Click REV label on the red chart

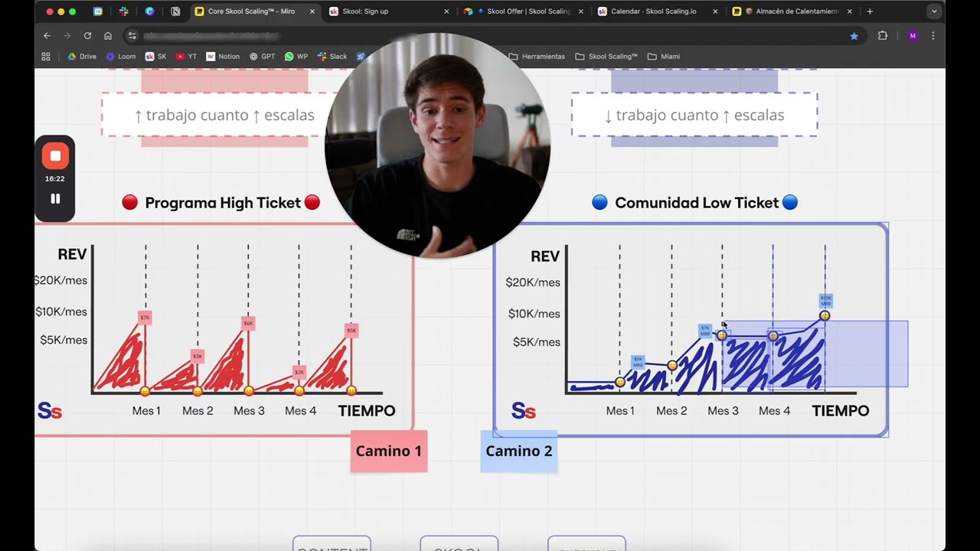point(73,255)
